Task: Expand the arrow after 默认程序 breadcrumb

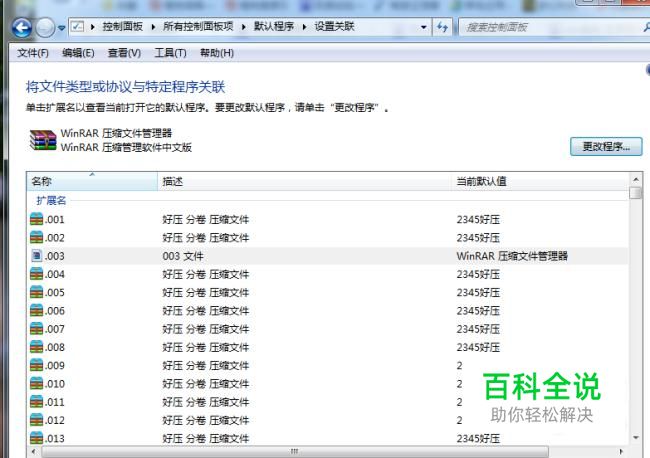Action: coord(304,27)
